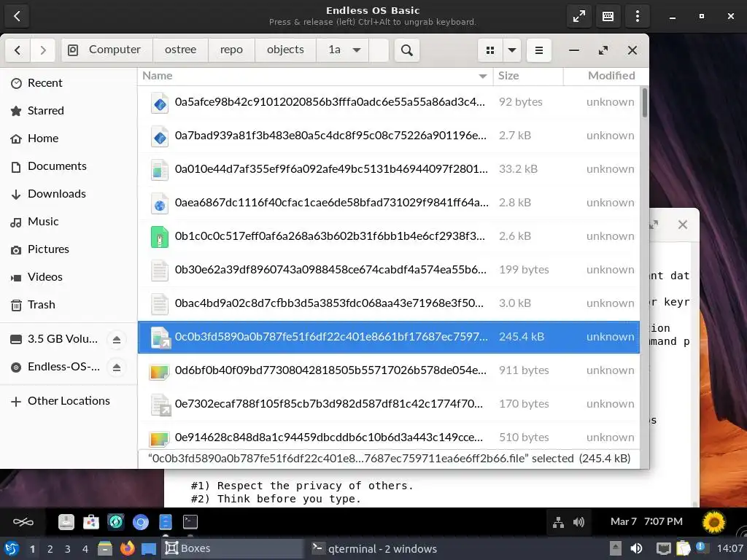Screen dimensions: 747x560
Task: Open the 3.5 GB Volume location
Action: coord(54,339)
